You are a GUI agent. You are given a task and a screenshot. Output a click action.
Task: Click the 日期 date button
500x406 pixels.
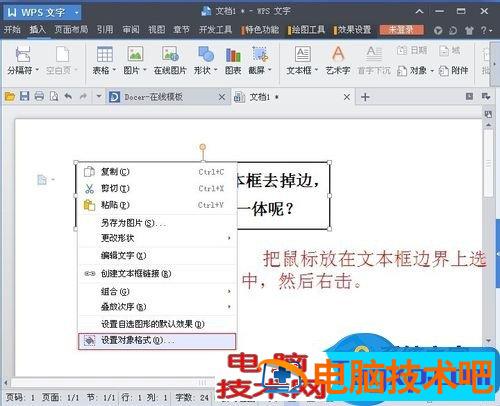coord(412,50)
